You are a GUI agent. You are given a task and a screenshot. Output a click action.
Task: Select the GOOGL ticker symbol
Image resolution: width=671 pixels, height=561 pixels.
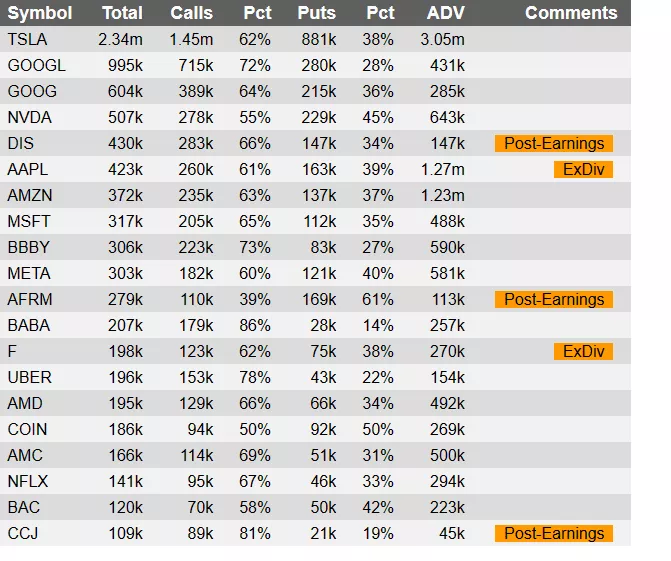(x=36, y=66)
